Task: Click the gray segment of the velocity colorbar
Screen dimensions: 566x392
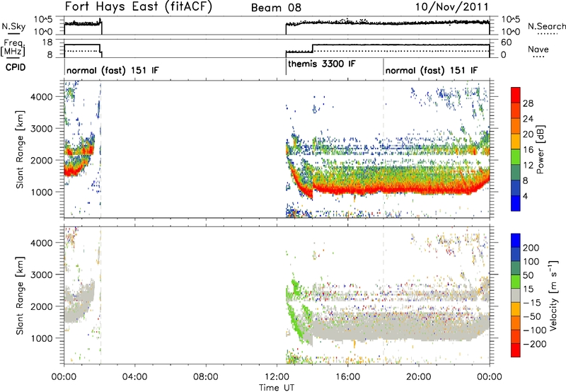Action: (x=516, y=295)
